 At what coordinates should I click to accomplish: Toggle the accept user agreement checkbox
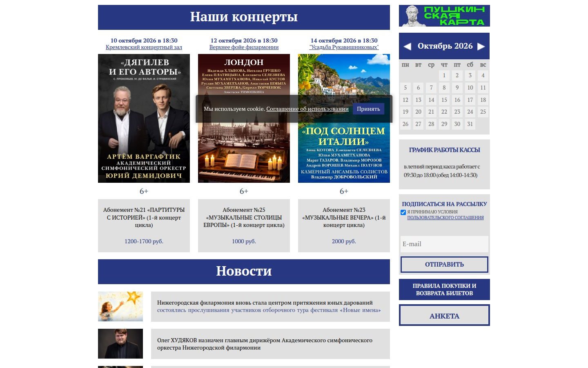(403, 212)
